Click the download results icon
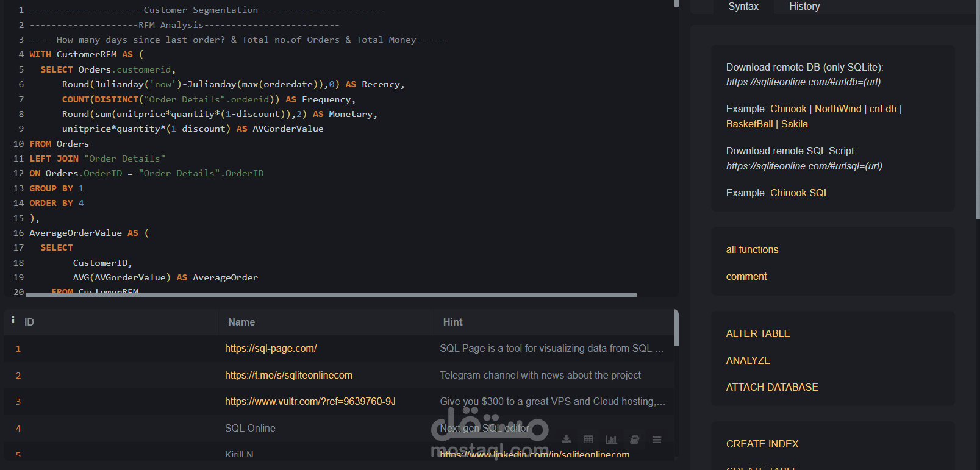The image size is (980, 470). pyautogui.click(x=566, y=439)
